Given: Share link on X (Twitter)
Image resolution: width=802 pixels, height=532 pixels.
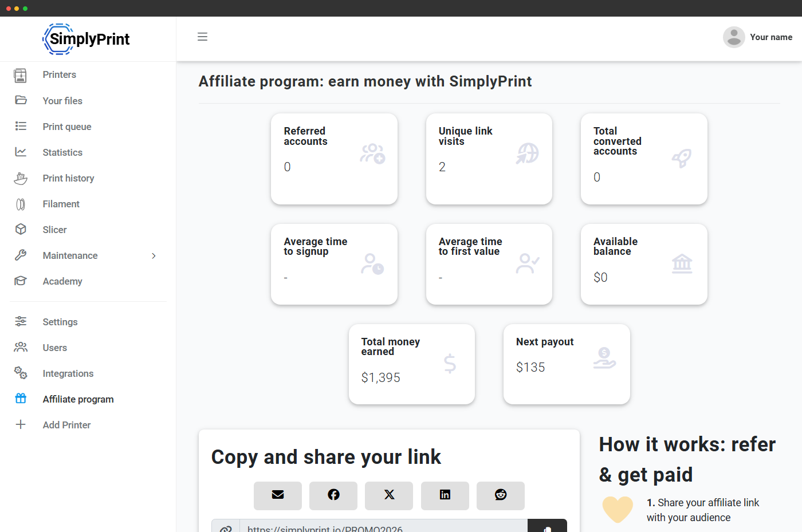Looking at the screenshot, I should (x=389, y=495).
